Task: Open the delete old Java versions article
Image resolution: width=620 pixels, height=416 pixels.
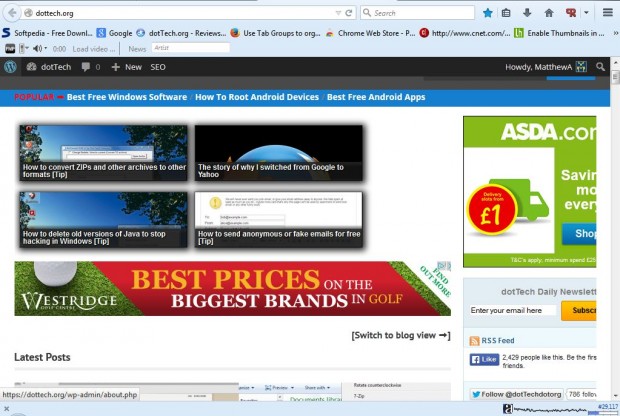Action: 104,220
